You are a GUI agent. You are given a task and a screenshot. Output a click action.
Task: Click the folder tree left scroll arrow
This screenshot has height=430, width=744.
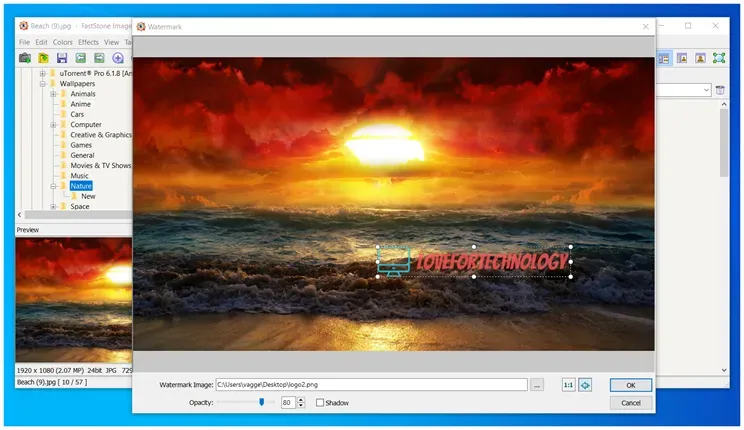point(19,215)
